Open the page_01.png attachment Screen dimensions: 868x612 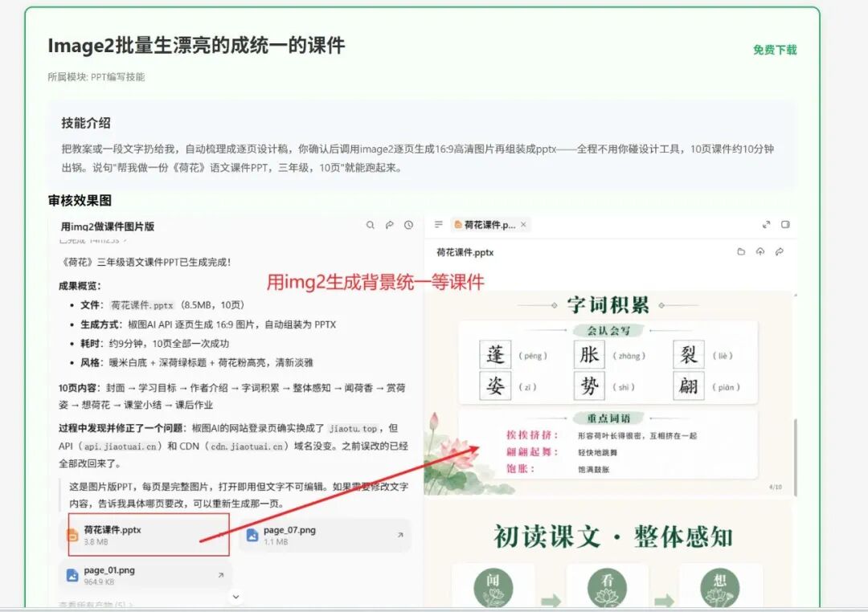[x=145, y=576]
